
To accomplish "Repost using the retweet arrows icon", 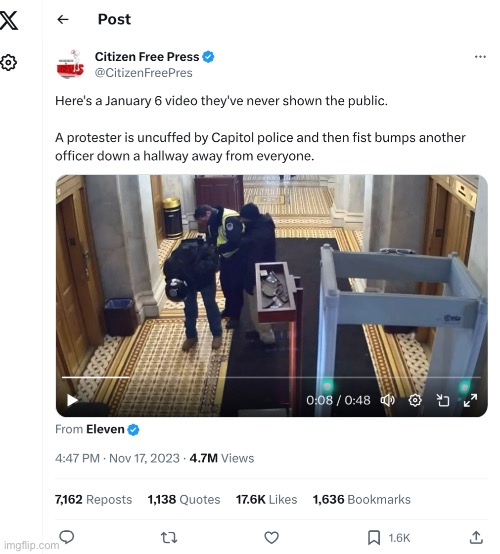I will [x=169, y=538].
